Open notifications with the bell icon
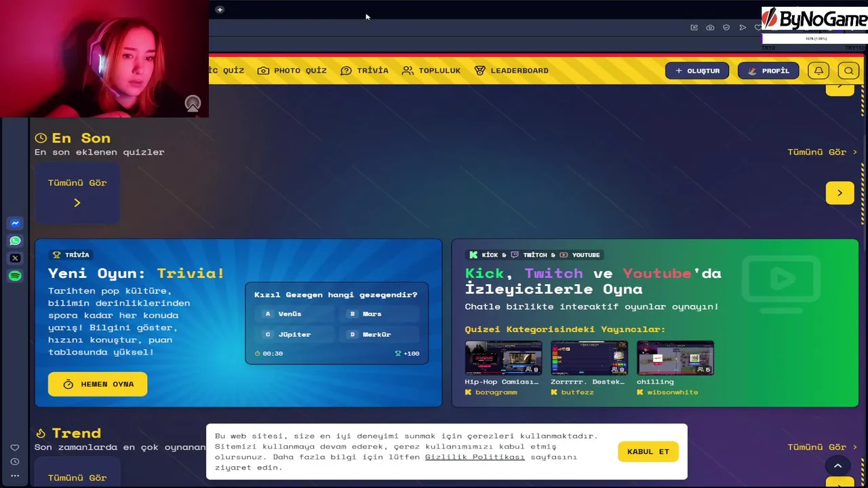Image resolution: width=868 pixels, height=488 pixels. [818, 70]
